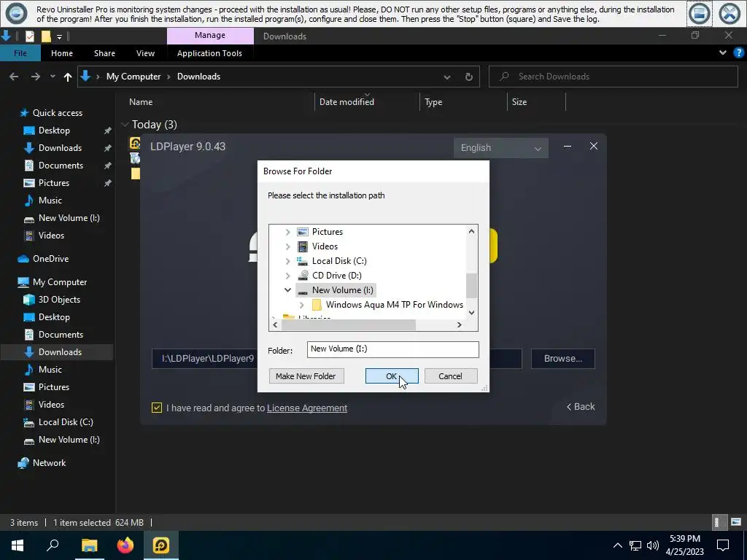Open taskbar search
This screenshot has height=560, width=747.
[x=53, y=545]
